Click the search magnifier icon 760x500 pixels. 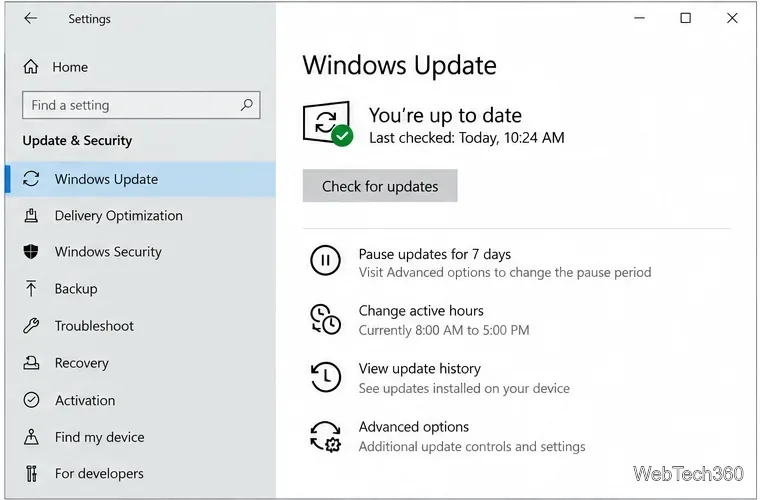247,105
